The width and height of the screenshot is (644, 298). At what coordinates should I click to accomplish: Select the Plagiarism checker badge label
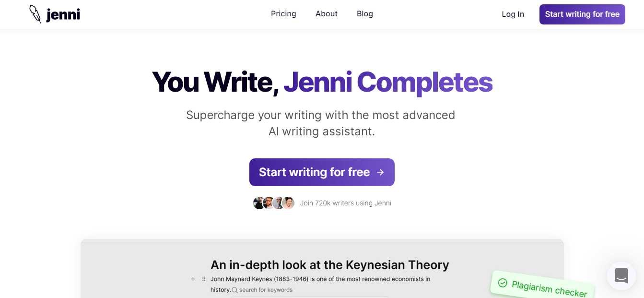click(549, 288)
